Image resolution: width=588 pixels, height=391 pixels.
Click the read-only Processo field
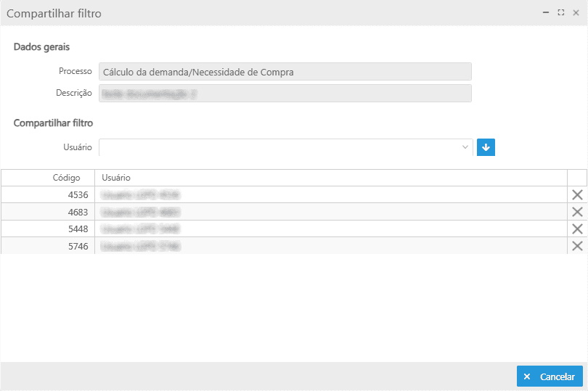(285, 72)
